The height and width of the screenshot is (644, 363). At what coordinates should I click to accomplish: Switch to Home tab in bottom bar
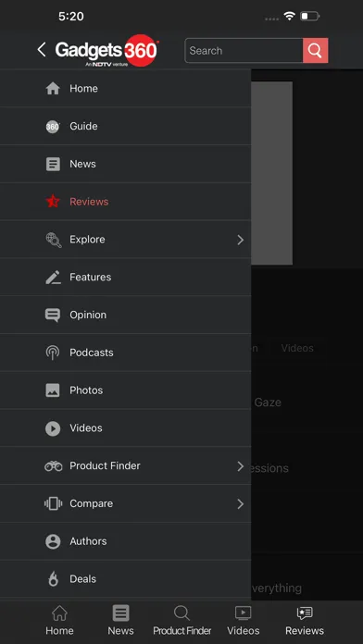[x=59, y=620]
